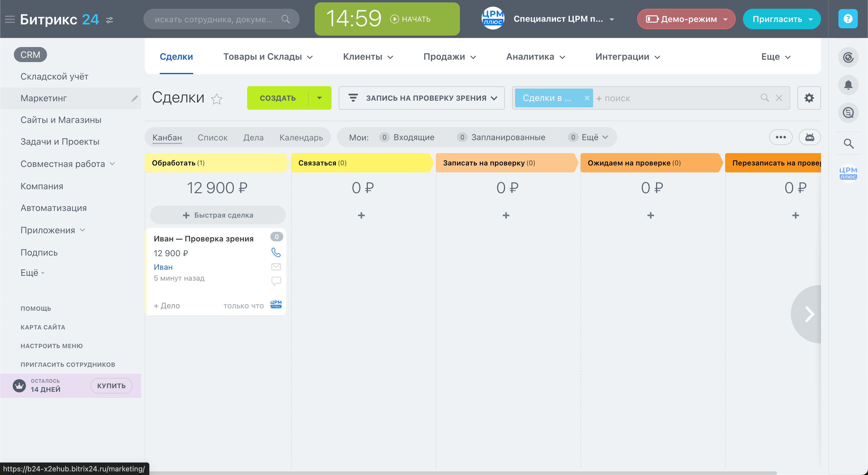Click the Быстрая сделка button
The width and height of the screenshot is (868, 475).
tap(218, 215)
